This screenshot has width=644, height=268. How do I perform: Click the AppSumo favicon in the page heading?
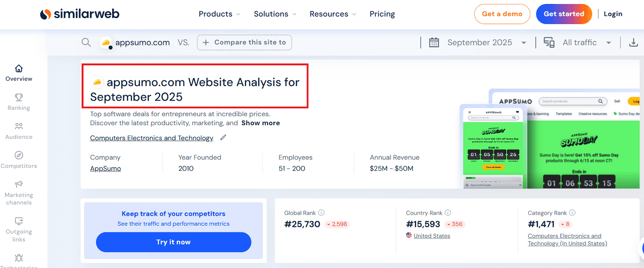pyautogui.click(x=97, y=82)
